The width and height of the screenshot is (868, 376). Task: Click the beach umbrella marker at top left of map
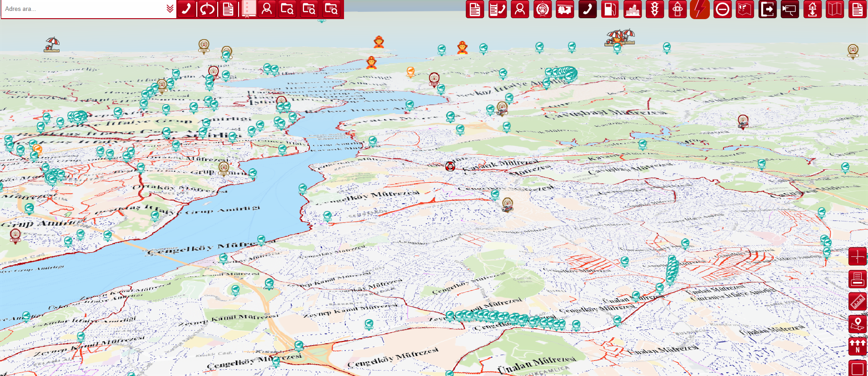(x=52, y=45)
